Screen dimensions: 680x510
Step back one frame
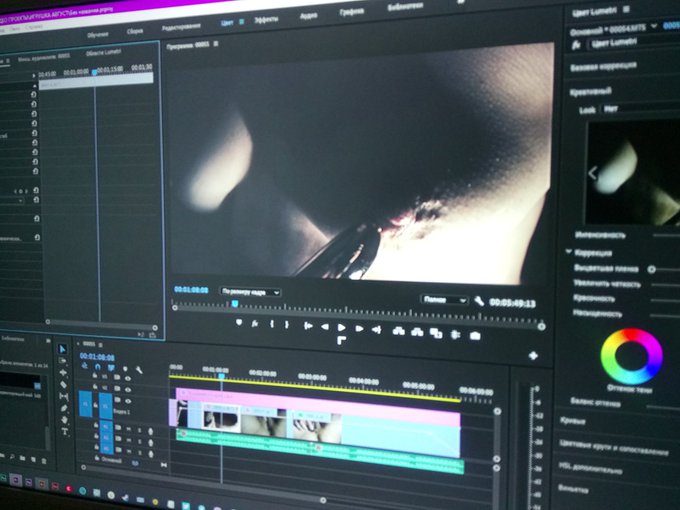(325, 327)
